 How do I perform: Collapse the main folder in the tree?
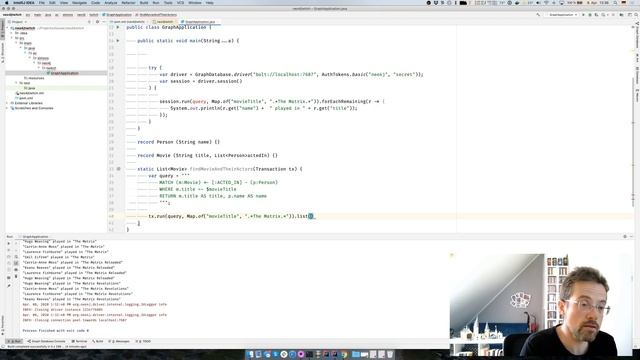[17, 43]
